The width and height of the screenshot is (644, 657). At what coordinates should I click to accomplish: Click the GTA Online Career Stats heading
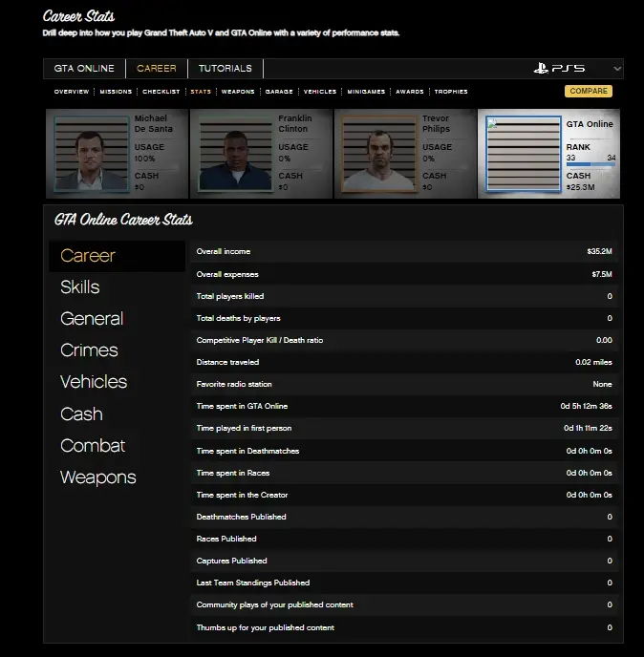tap(123, 220)
